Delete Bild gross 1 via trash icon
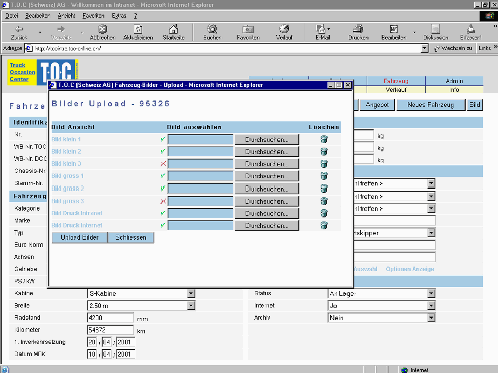 click(x=324, y=176)
